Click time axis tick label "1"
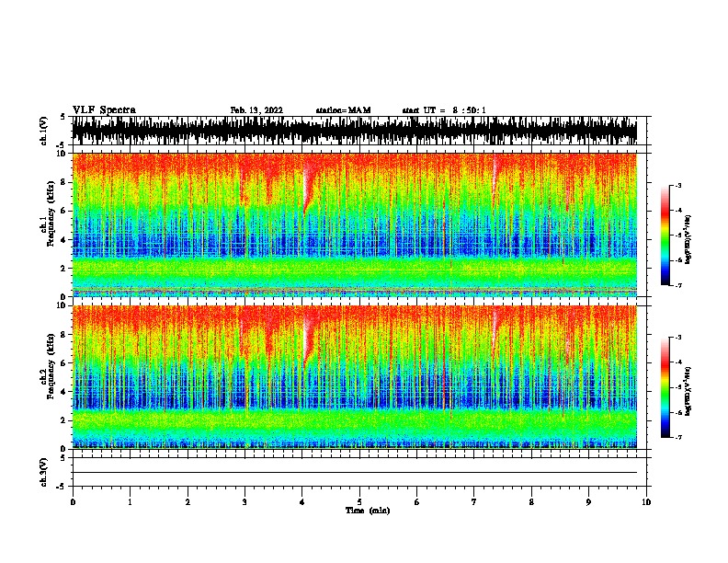 pyautogui.click(x=130, y=502)
